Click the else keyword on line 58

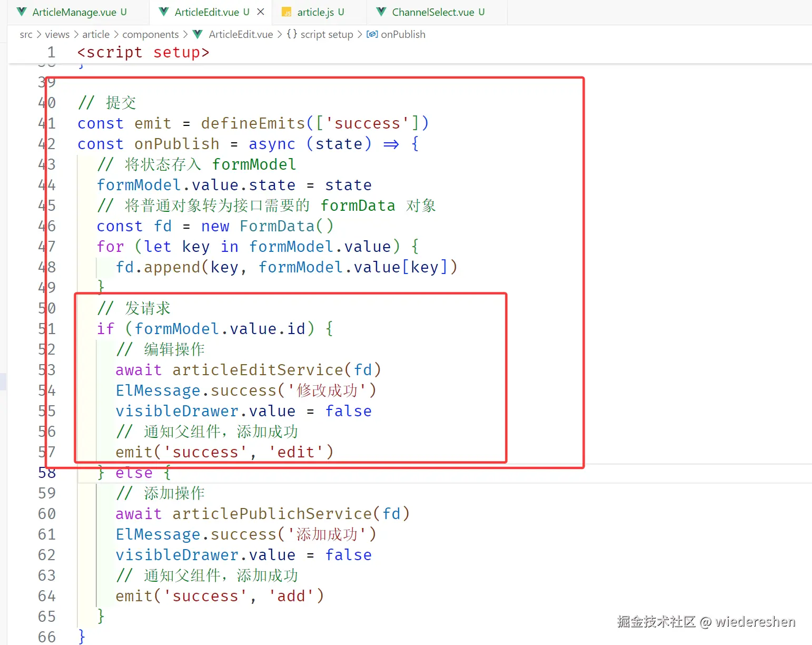tap(134, 473)
